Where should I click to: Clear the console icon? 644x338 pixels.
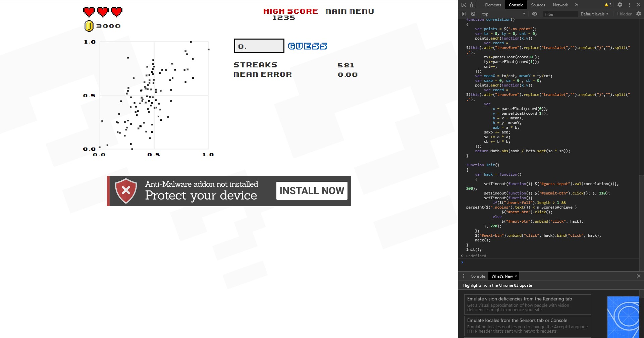473,14
